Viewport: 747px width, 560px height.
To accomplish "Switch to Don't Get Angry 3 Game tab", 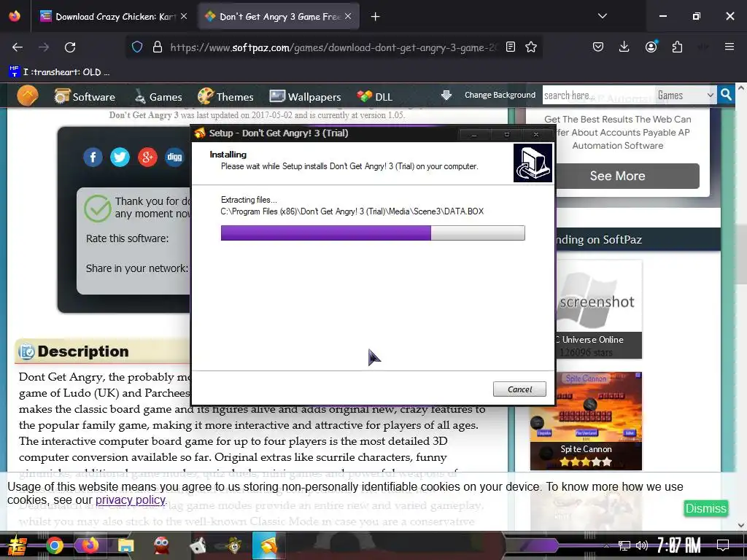I will point(278,17).
